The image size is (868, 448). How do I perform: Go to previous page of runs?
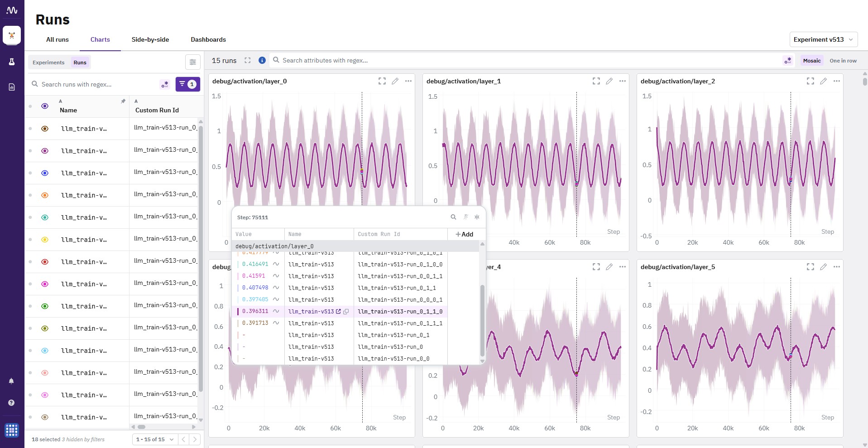(x=183, y=439)
